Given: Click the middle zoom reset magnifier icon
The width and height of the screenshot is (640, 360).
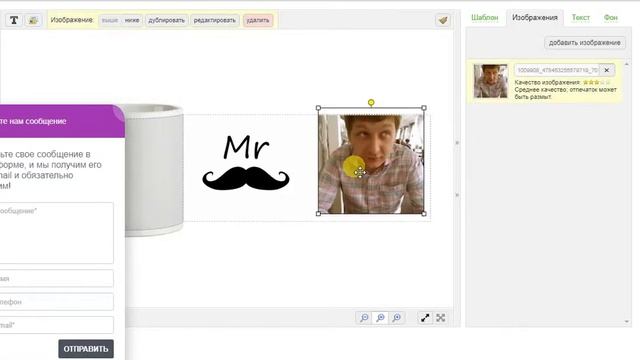Looking at the screenshot, I should (380, 318).
